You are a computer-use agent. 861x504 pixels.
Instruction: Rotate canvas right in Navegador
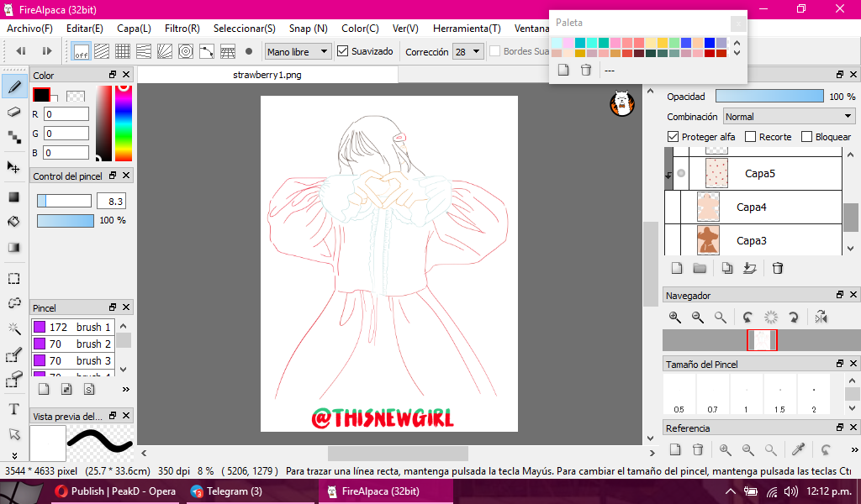(x=794, y=317)
